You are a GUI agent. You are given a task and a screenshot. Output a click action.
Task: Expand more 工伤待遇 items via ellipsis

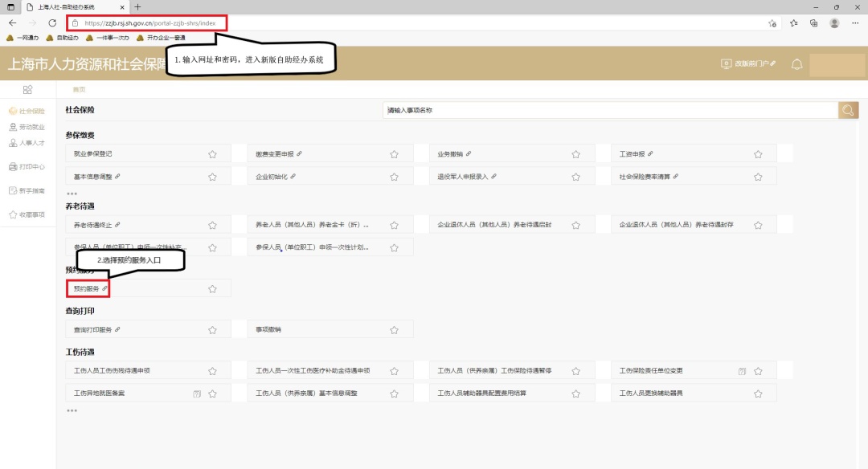[x=72, y=410]
